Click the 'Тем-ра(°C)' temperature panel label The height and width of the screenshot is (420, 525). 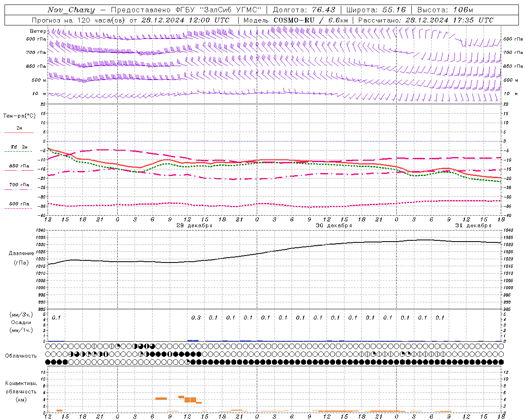(x=19, y=116)
